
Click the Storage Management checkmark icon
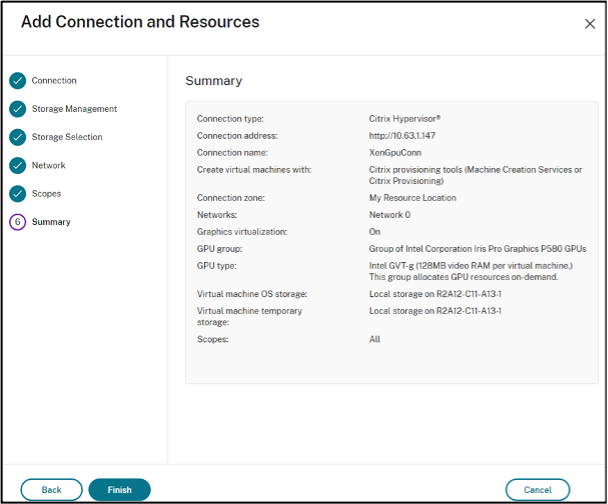click(x=18, y=109)
